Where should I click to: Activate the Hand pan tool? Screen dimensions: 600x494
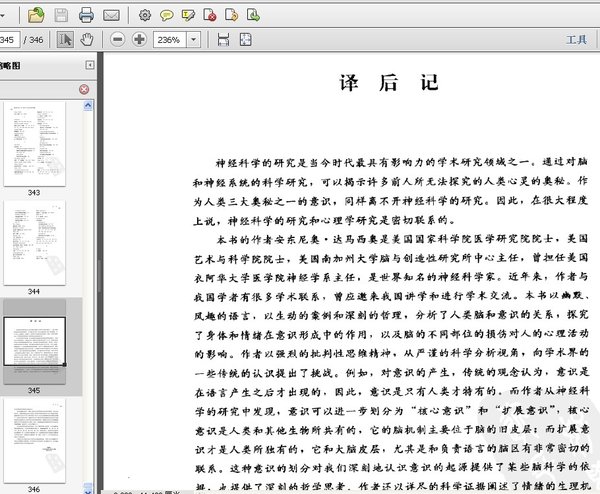click(87, 39)
